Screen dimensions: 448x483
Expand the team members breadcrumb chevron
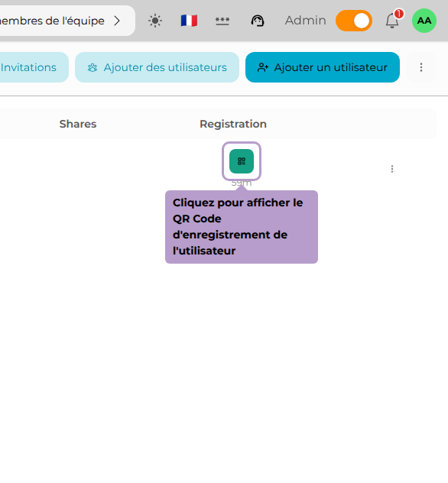[x=117, y=21]
